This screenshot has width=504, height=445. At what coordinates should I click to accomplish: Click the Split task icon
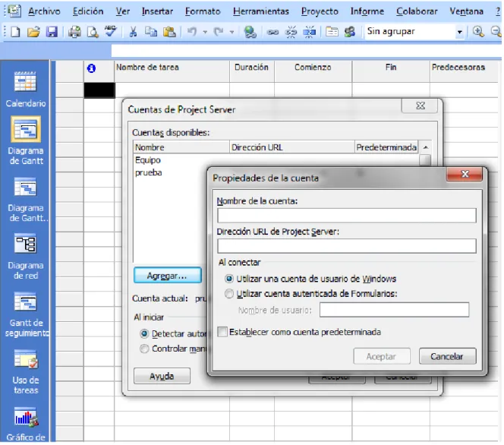(310, 32)
